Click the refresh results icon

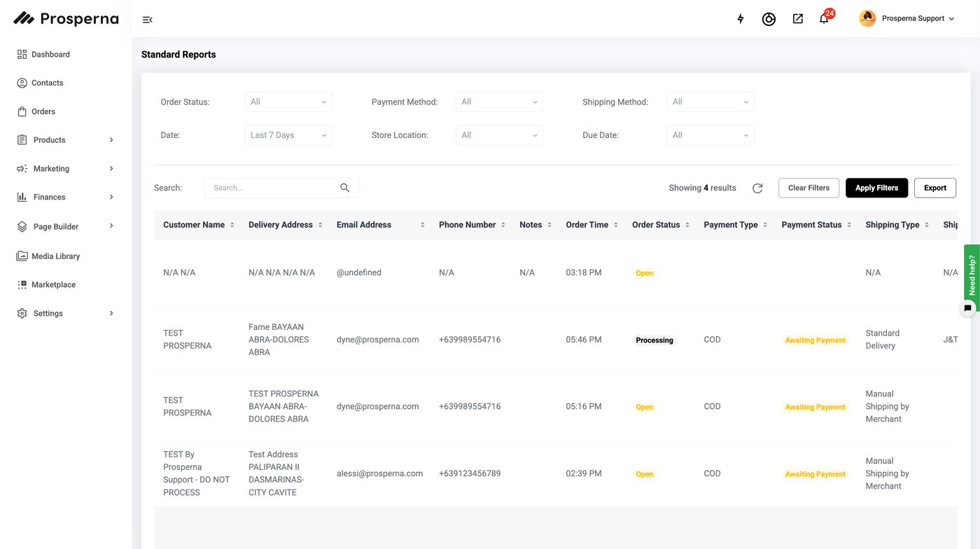(757, 188)
